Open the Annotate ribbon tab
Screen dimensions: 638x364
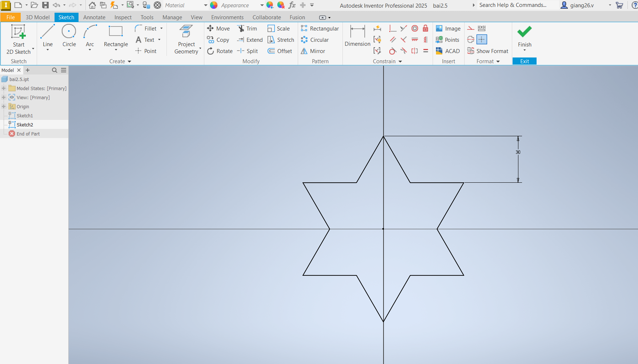pyautogui.click(x=94, y=17)
